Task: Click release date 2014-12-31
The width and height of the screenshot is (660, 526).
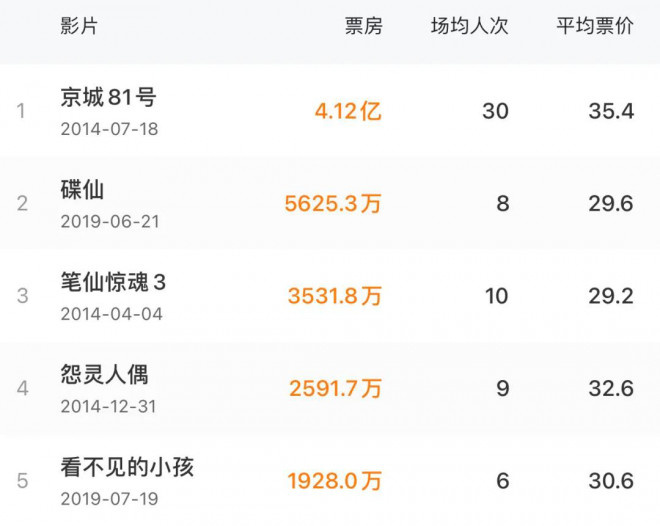Action: tap(109, 407)
